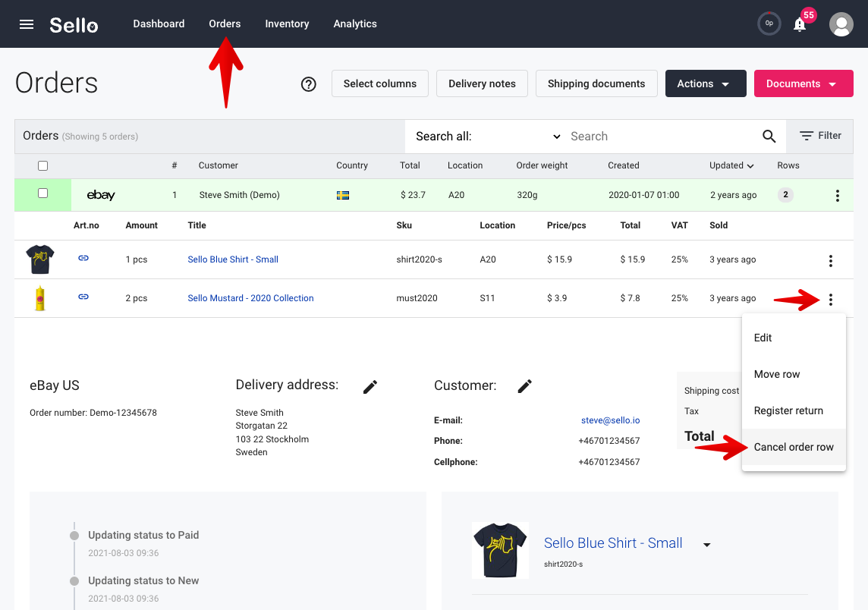
Task: Expand the Sello Blue Shirt product dropdown arrow
Action: click(706, 545)
